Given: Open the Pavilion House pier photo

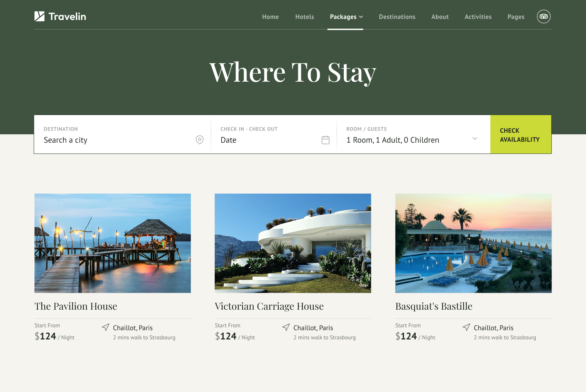Looking at the screenshot, I should [113, 243].
